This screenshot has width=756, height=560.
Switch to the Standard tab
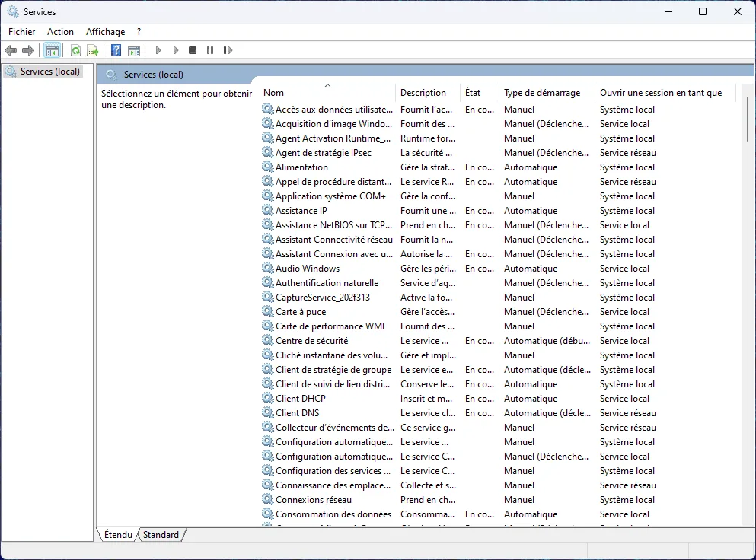[x=161, y=534]
